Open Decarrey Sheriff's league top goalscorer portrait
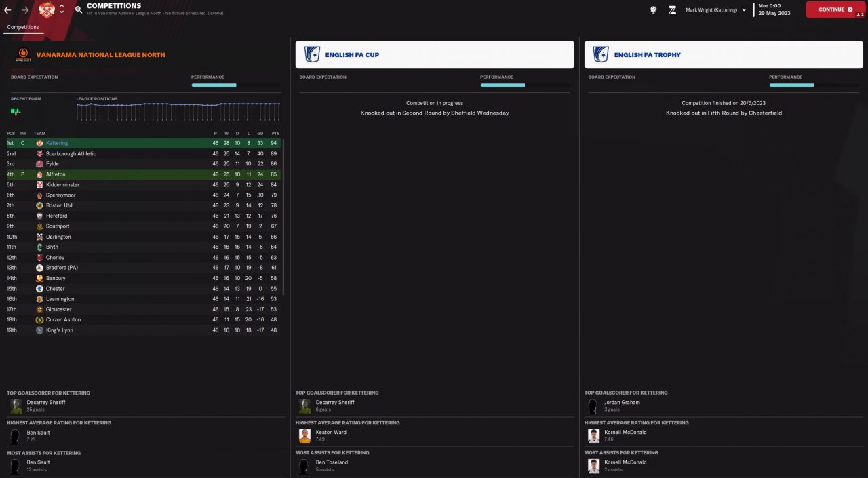This screenshot has height=478, width=868. tap(16, 406)
